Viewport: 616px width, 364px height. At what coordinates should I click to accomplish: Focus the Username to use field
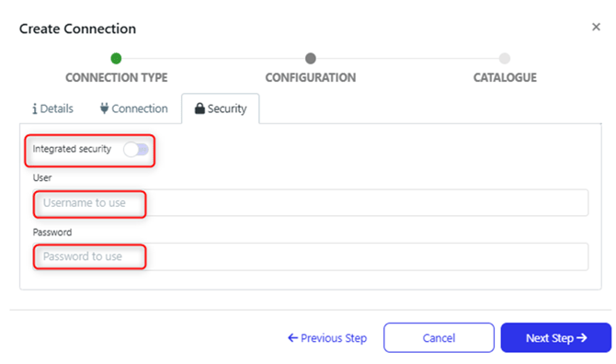(x=311, y=202)
